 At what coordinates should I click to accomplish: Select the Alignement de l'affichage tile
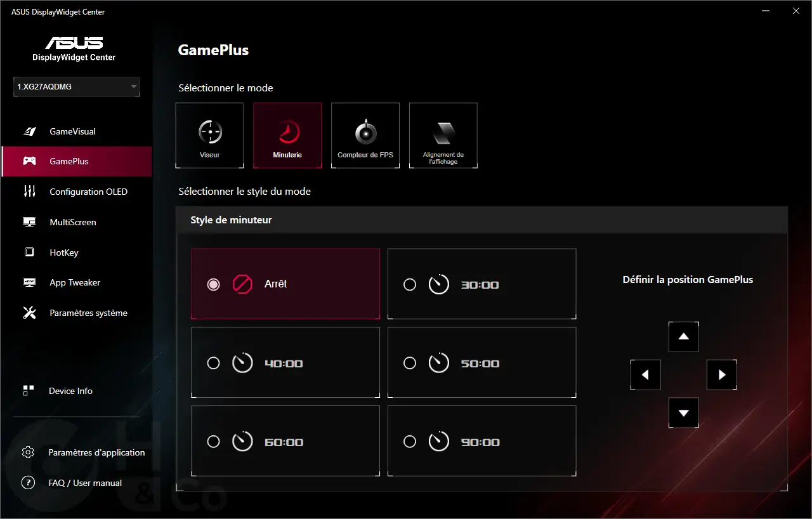coord(443,136)
